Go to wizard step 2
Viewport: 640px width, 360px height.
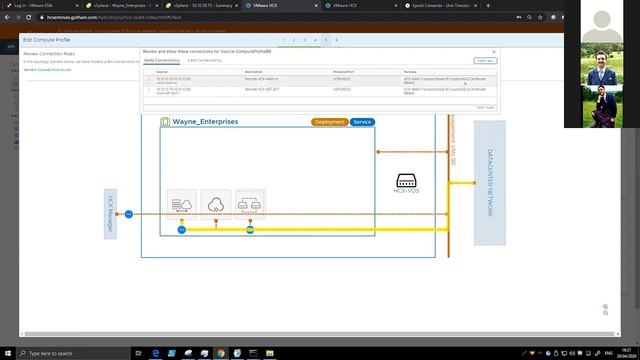[294, 40]
